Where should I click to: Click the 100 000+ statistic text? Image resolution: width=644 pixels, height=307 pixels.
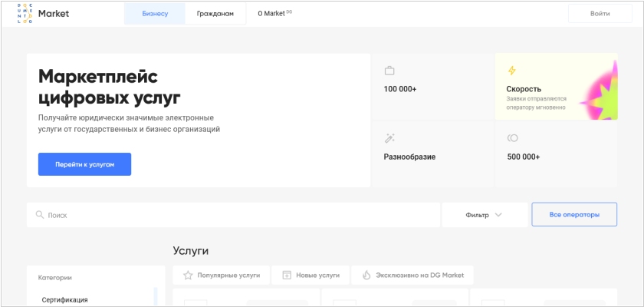pyautogui.click(x=400, y=89)
